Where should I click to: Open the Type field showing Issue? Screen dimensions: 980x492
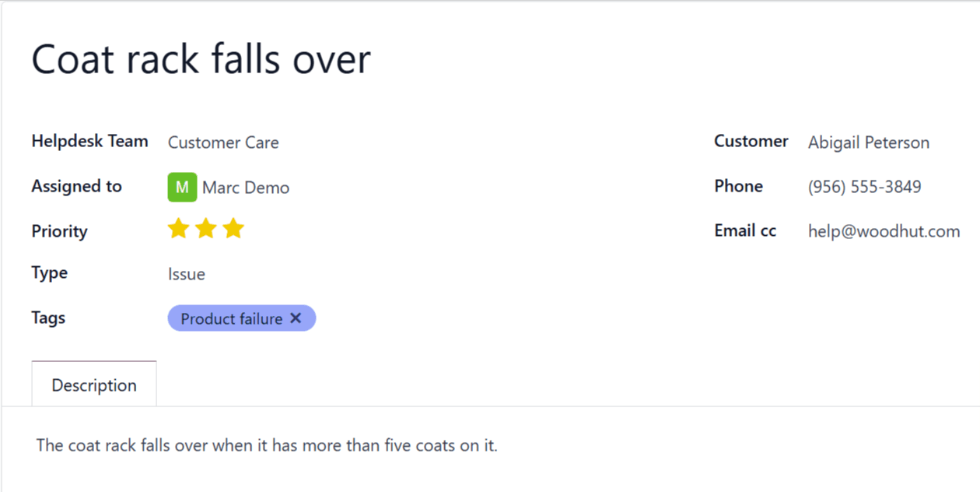coord(187,274)
